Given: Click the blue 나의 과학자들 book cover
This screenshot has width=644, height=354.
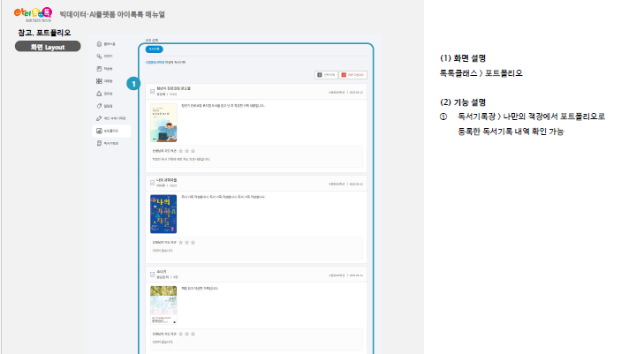Looking at the screenshot, I should (163, 214).
